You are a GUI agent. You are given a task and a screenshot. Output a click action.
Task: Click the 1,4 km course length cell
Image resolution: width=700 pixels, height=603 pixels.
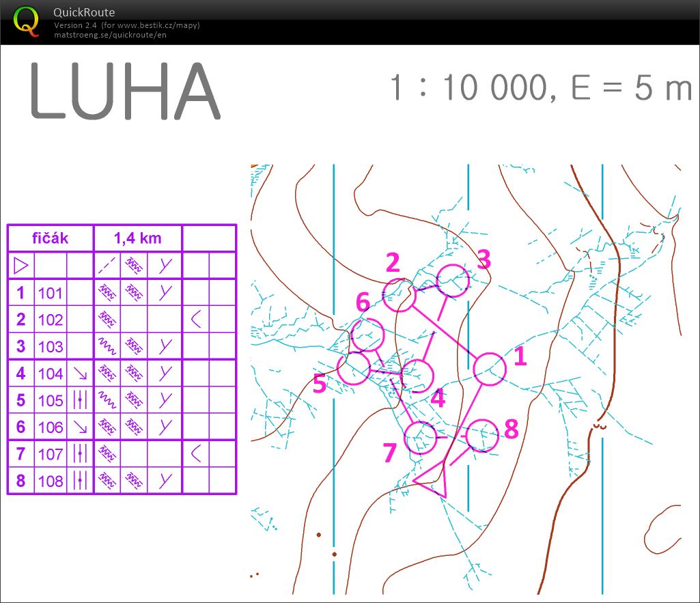(137, 239)
